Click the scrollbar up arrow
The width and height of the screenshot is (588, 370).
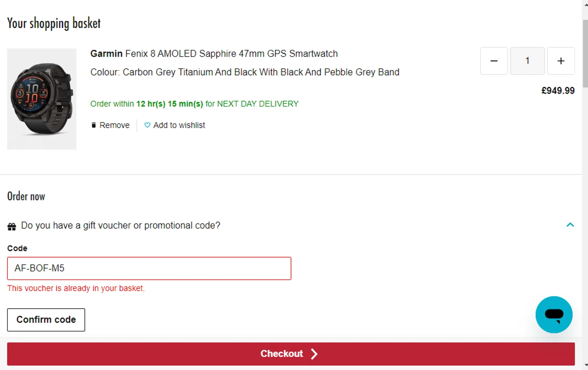tap(585, 4)
